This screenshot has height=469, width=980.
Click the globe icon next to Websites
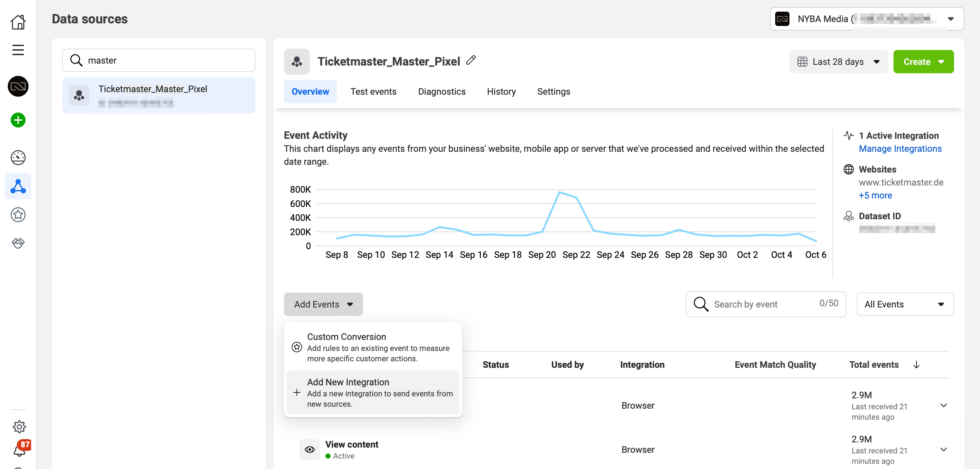(848, 169)
